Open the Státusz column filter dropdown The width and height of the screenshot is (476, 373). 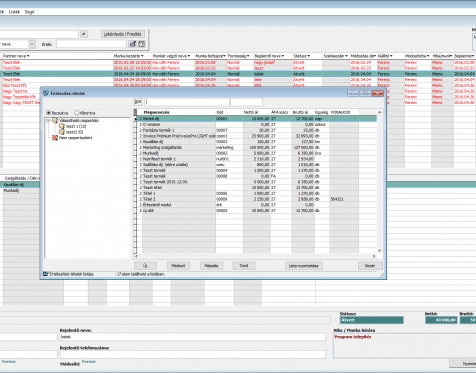click(x=309, y=56)
